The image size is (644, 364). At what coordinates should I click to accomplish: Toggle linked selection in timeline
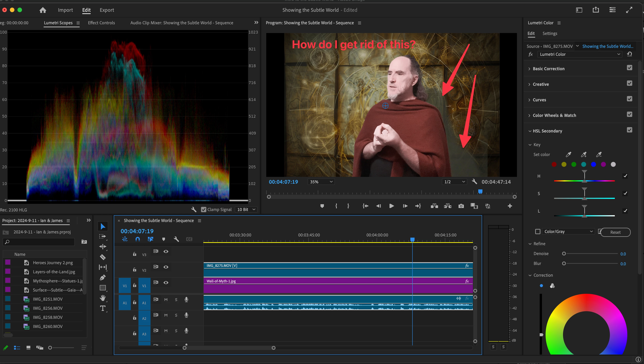click(150, 239)
